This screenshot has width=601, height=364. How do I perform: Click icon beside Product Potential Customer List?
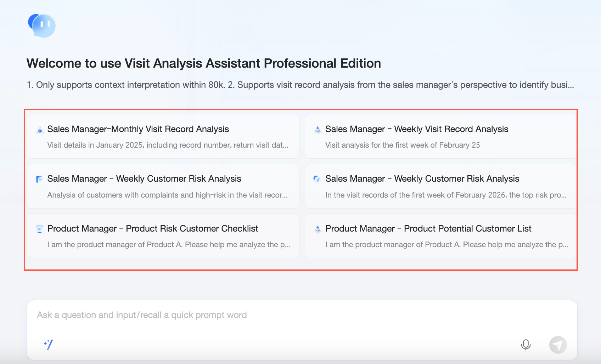click(x=318, y=229)
